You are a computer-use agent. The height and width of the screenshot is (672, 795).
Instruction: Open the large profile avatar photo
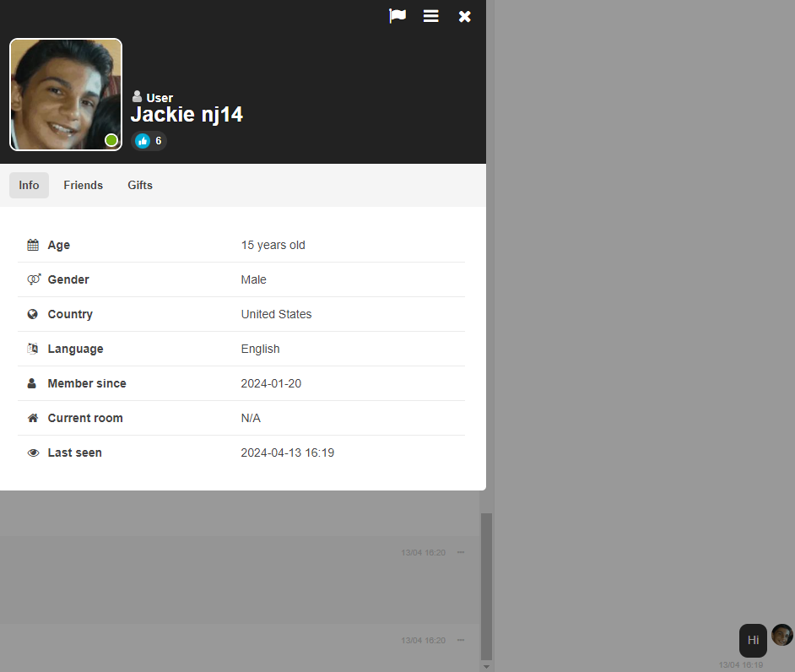click(65, 94)
